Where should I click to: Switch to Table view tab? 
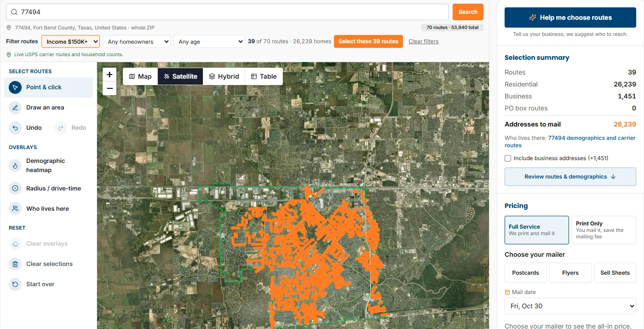[x=264, y=76]
